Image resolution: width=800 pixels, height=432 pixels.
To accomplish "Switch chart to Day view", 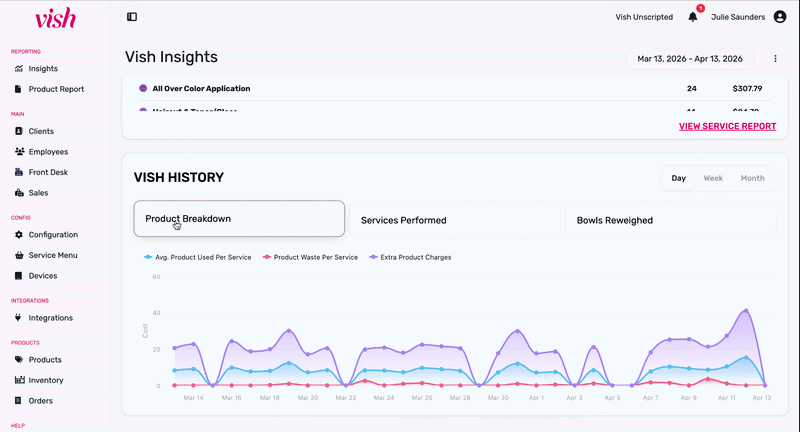I will click(679, 178).
